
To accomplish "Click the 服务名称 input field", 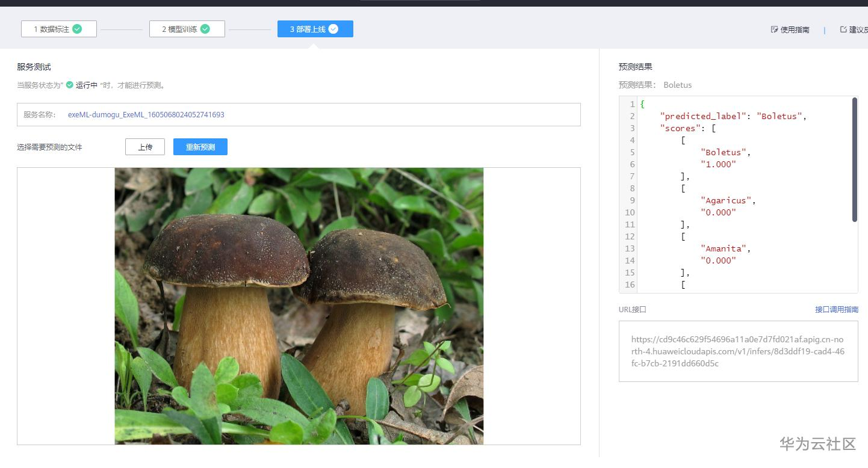I will [299, 114].
